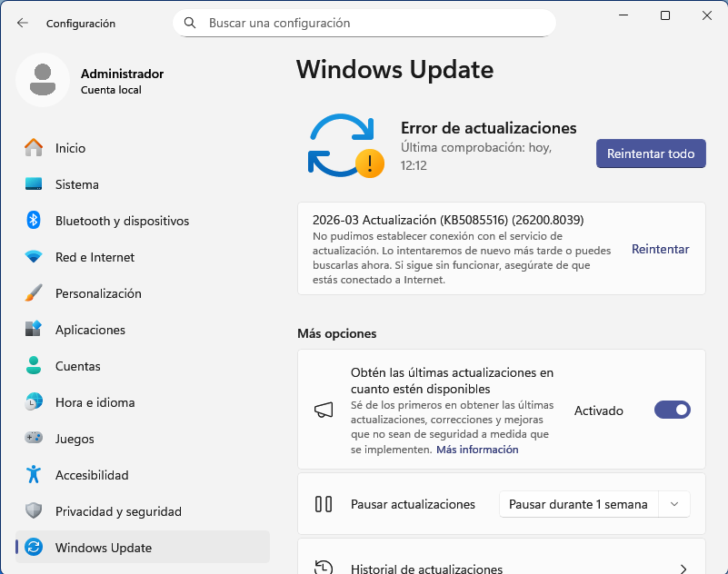Open the Aplicaciones icon in sidebar
The height and width of the screenshot is (574, 728).
point(34,330)
